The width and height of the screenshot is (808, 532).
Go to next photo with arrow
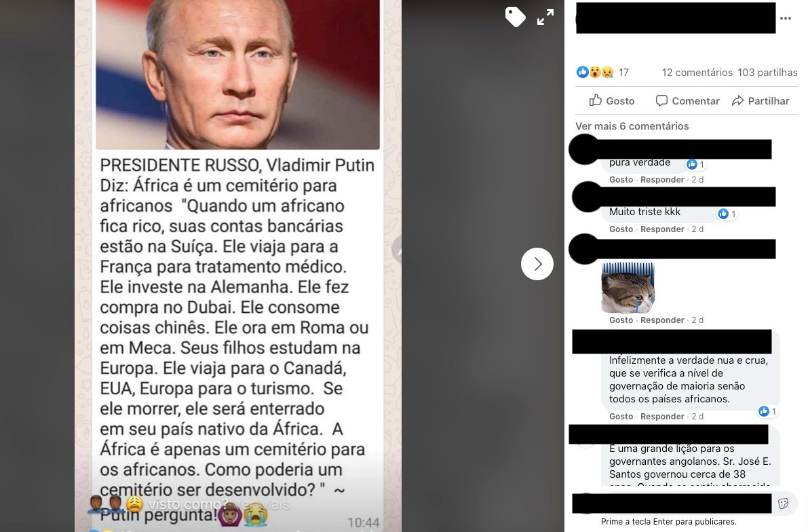tap(537, 264)
